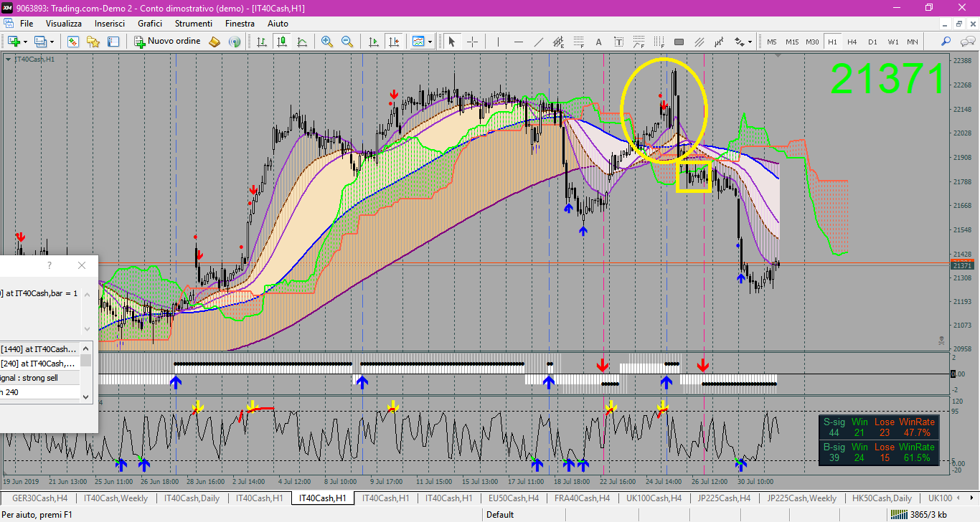
Task: Open the Strumenti menu
Action: coord(194,24)
